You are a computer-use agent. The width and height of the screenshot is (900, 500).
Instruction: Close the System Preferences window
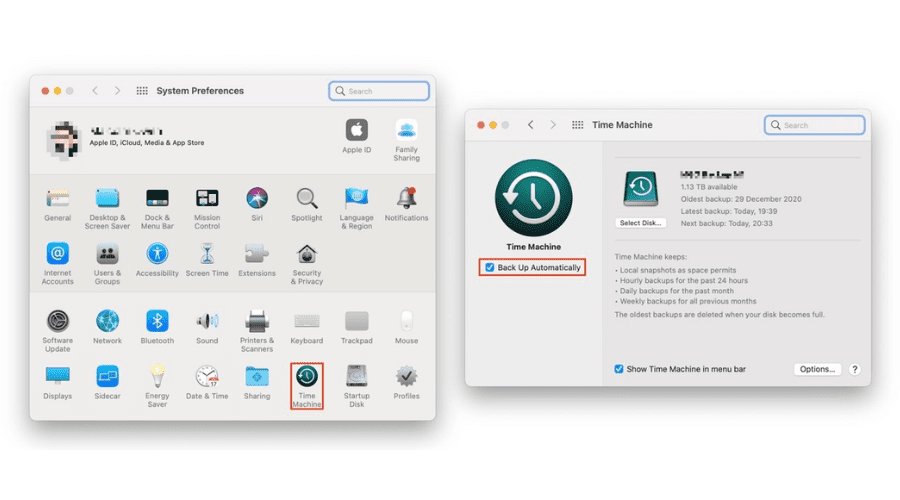click(45, 91)
